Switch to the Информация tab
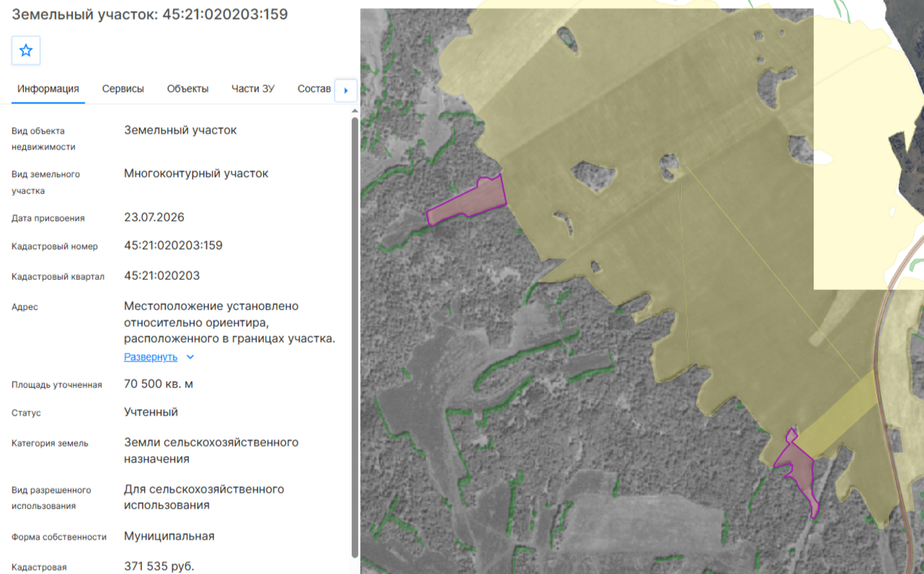The width and height of the screenshot is (924, 574). pos(48,89)
